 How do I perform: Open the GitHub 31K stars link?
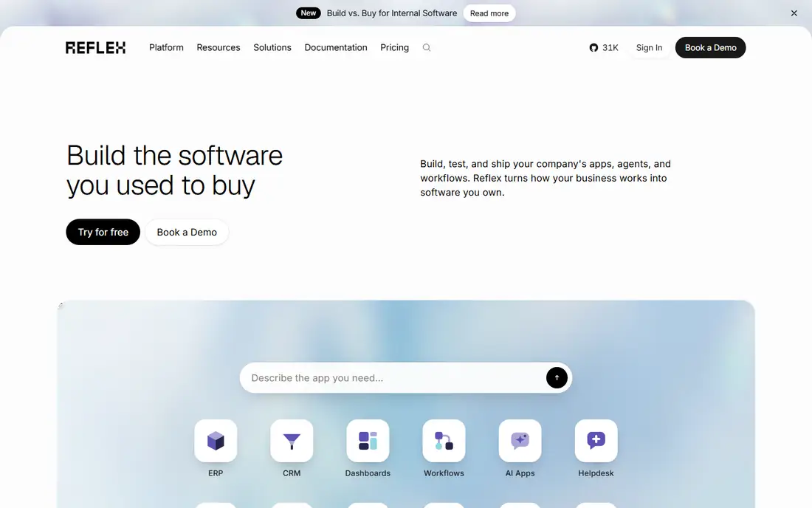coord(604,48)
